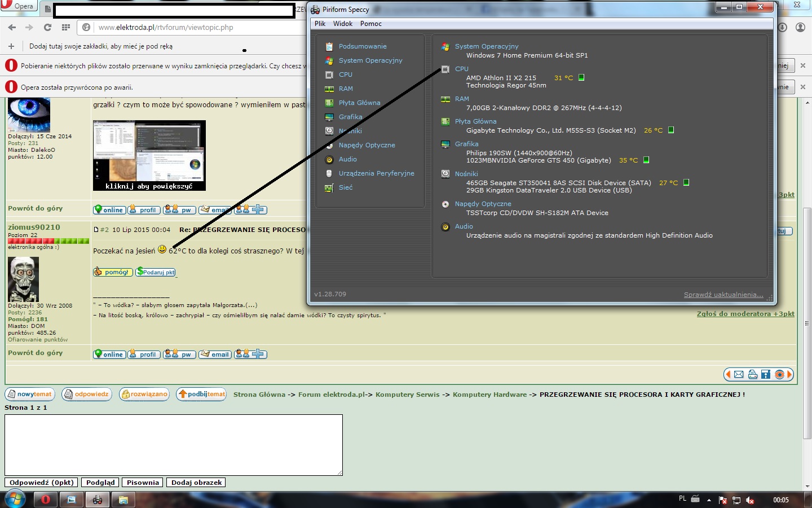This screenshot has height=508, width=812.
Task: Click the 'Zgłoś do moderatora +3pkt' link
Action: coord(745,314)
